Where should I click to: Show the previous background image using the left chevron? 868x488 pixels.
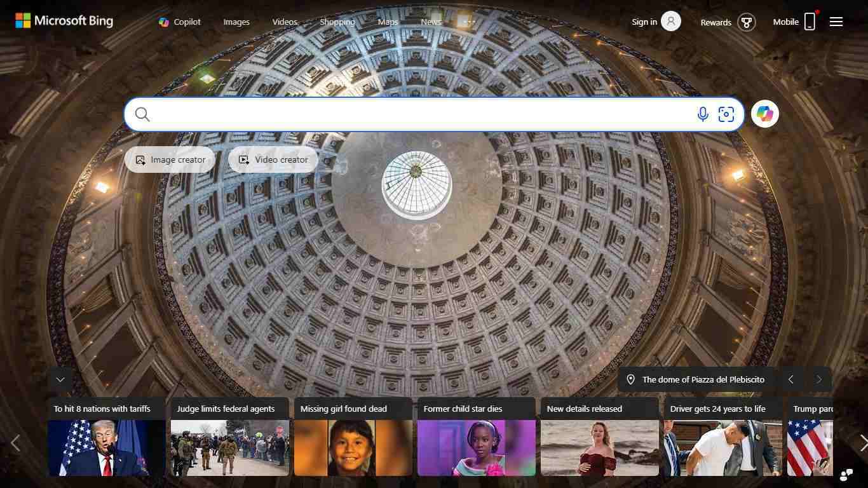coord(790,379)
